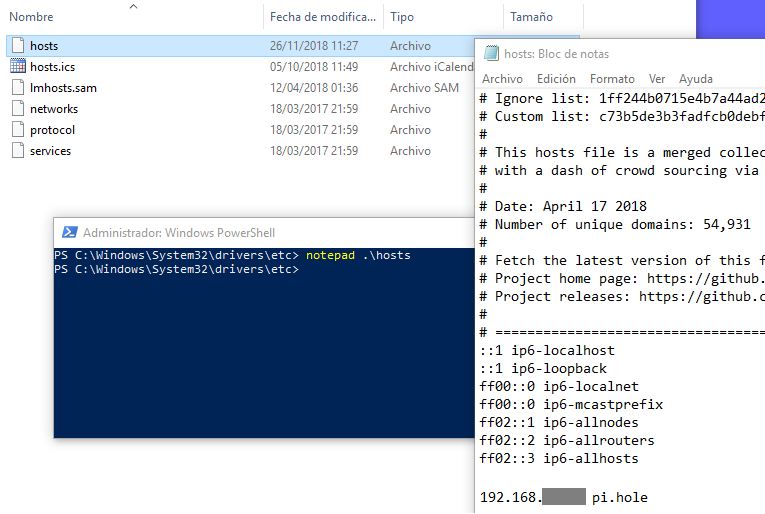The height and width of the screenshot is (514, 765).
Task: Click the hosts file name text
Action: click(44, 45)
